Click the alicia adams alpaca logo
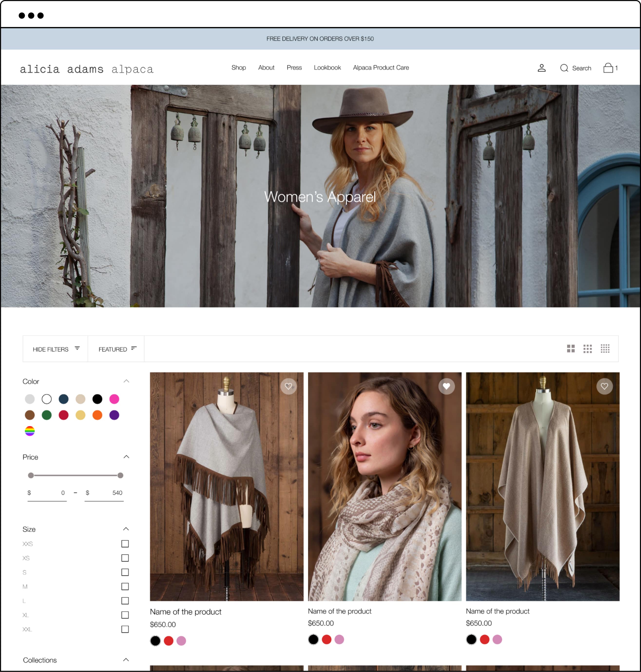 pyautogui.click(x=87, y=69)
